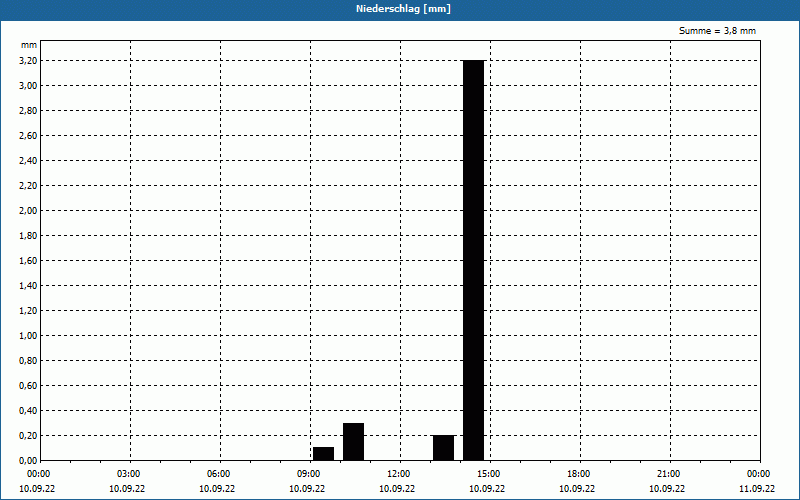Click the Niederschlag [mm] chart title
Viewport: 800px width, 500px height.
coord(403,9)
